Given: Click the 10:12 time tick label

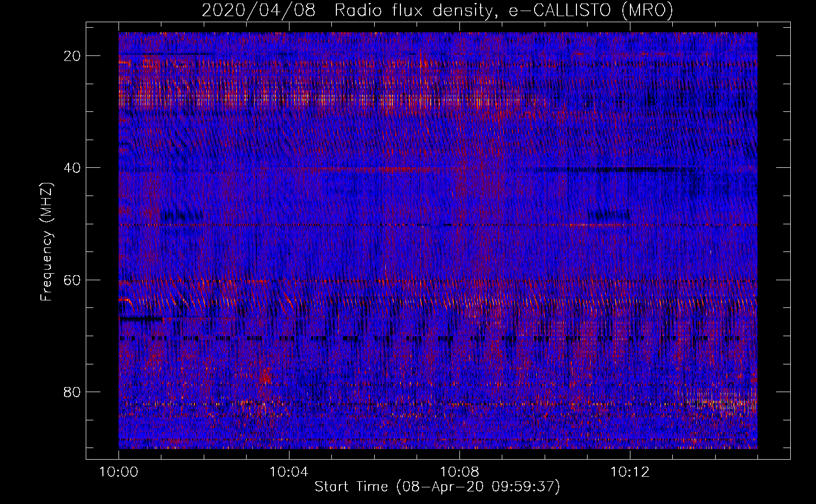Looking at the screenshot, I should click(630, 472).
